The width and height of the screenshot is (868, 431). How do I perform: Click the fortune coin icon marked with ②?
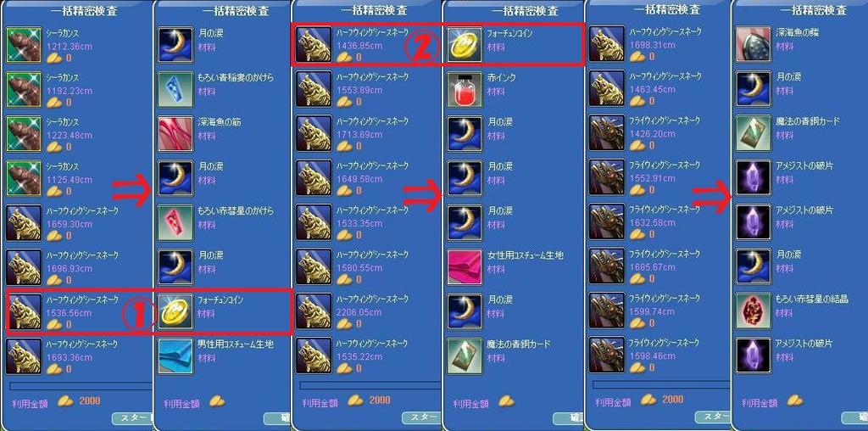point(465,45)
